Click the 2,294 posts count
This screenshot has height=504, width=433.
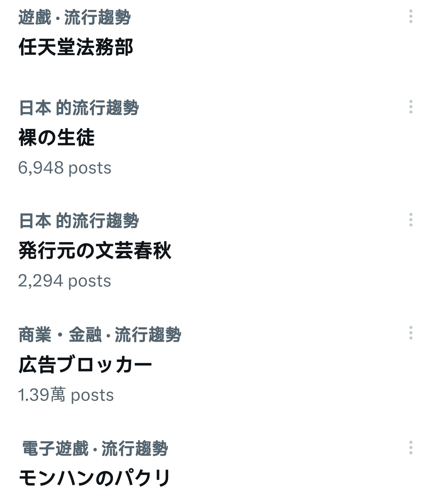[65, 281]
